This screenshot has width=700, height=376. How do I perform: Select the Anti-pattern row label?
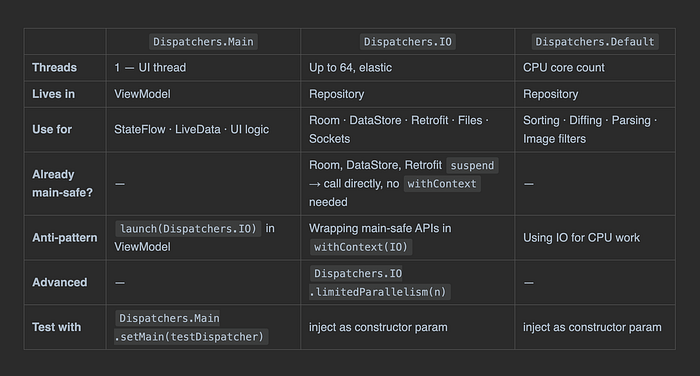point(65,238)
